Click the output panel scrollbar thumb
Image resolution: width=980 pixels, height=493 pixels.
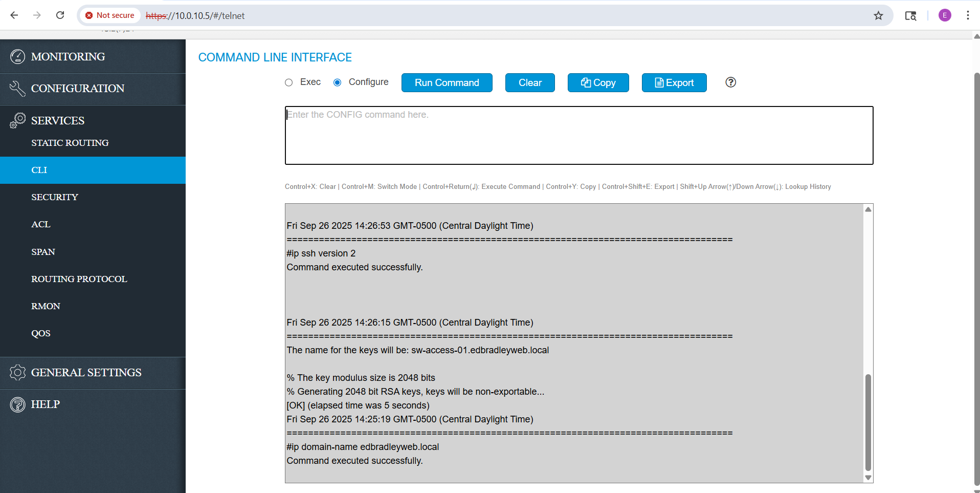[x=868, y=422]
